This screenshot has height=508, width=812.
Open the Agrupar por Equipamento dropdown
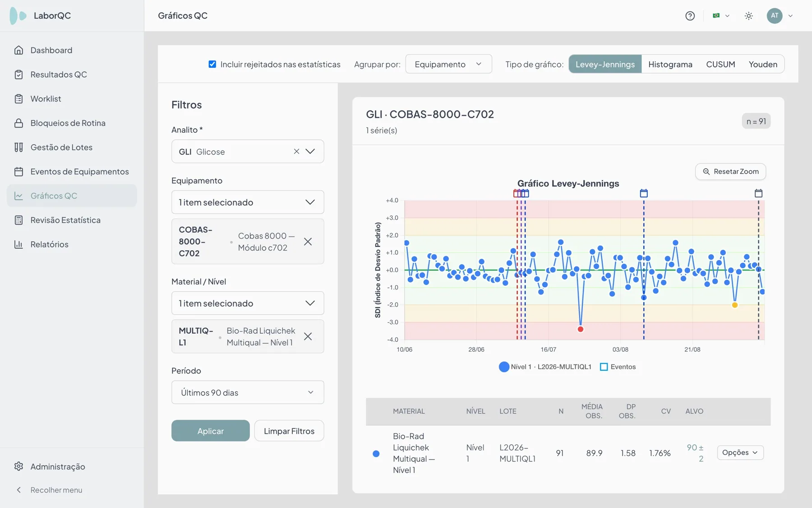(448, 64)
